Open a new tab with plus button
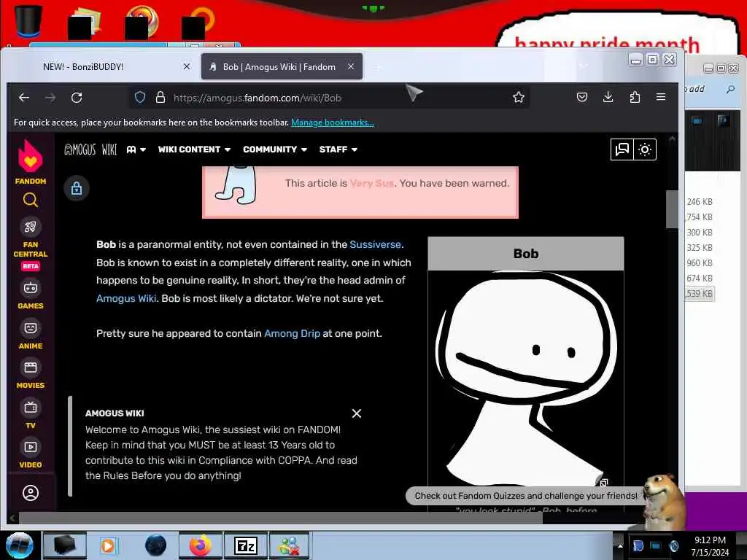Image resolution: width=747 pixels, height=560 pixels. 378,66
